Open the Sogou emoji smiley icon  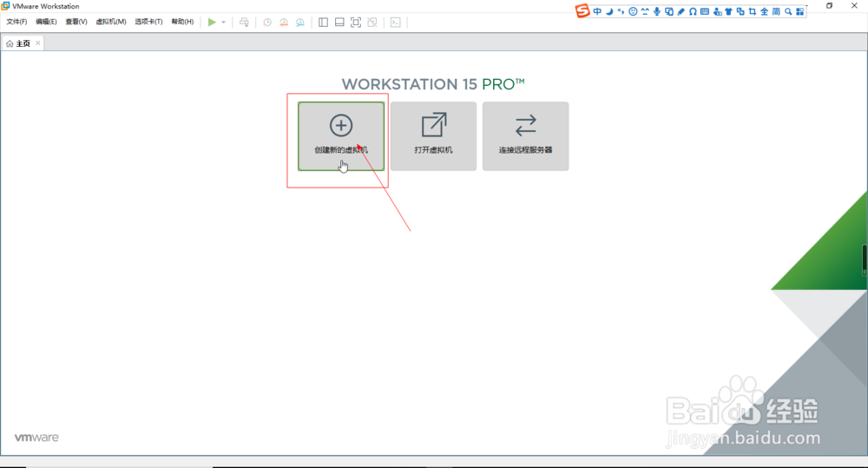633,11
